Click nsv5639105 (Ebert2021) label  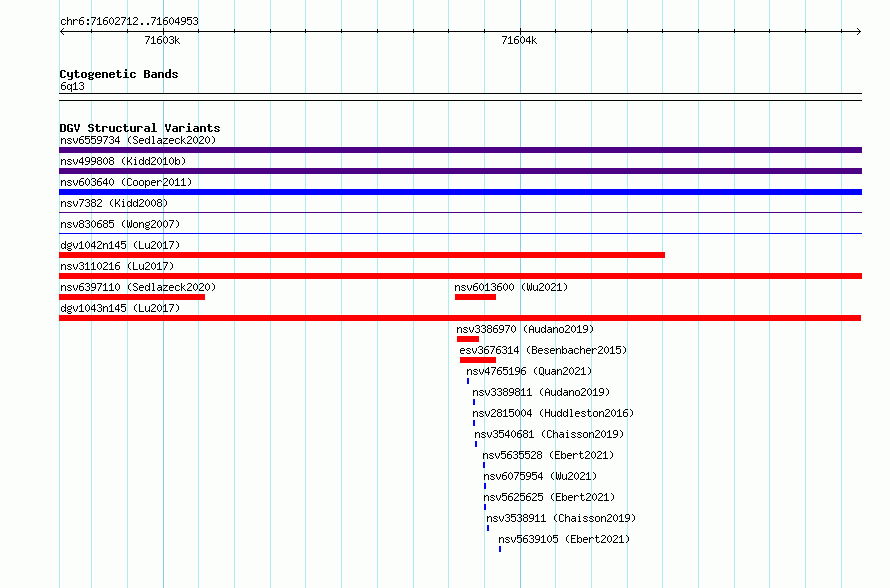564,539
